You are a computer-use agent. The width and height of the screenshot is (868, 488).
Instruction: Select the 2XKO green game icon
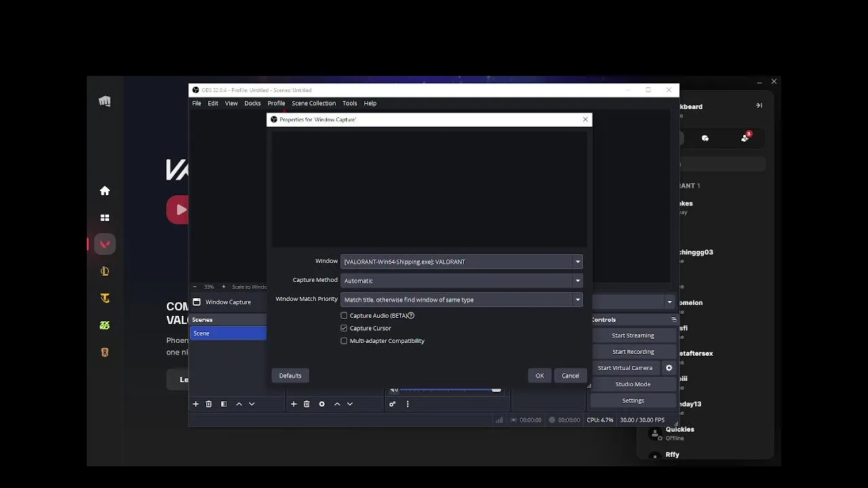pyautogui.click(x=104, y=325)
